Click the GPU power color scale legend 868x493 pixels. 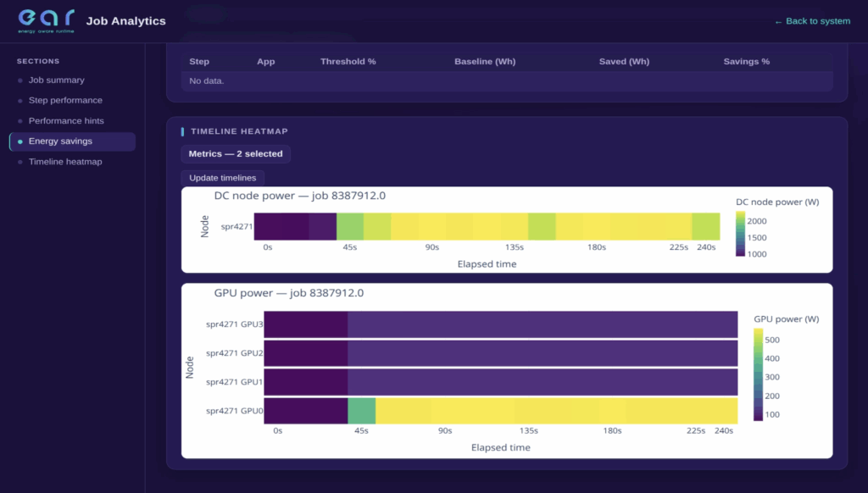point(759,374)
